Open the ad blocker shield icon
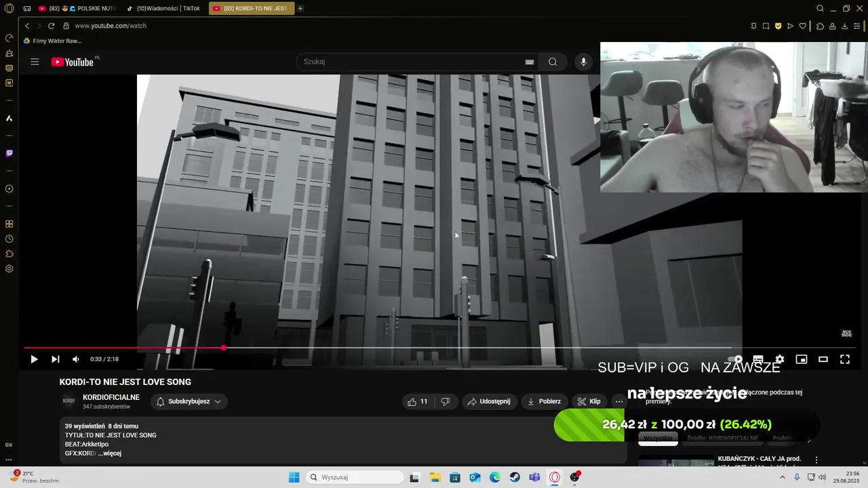868x488 pixels. (778, 26)
